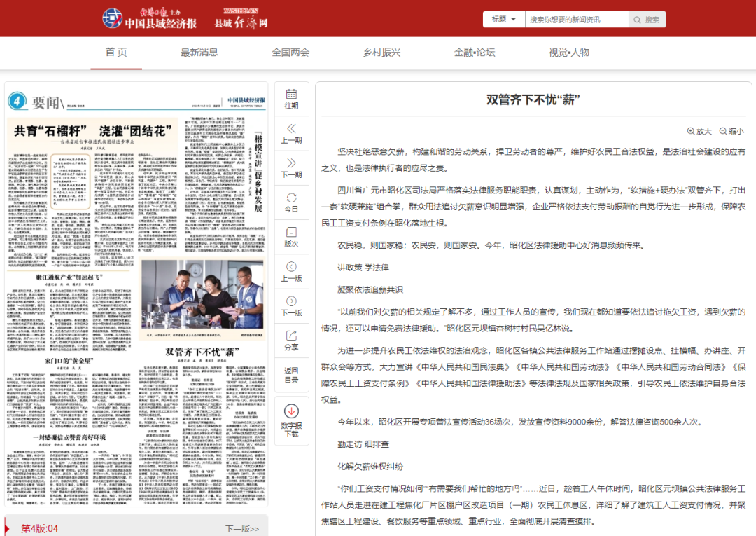Click the 搜索 search button
This screenshot has height=536, width=756.
coord(647,20)
